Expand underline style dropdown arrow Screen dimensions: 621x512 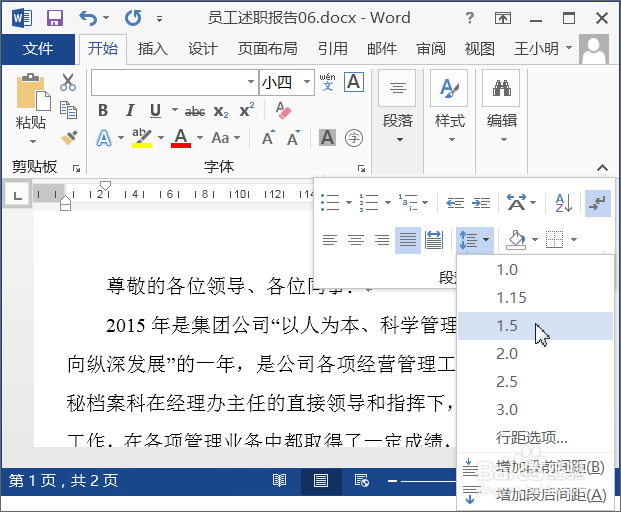click(175, 109)
